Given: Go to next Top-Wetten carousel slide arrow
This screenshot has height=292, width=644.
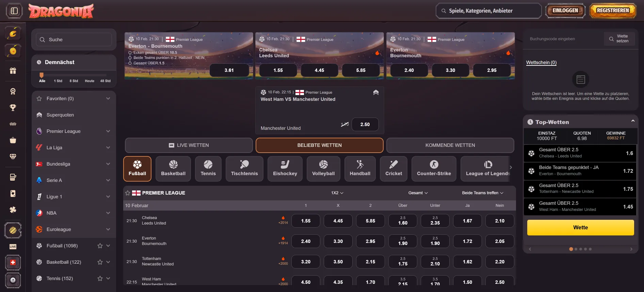Looking at the screenshot, I should [631, 249].
